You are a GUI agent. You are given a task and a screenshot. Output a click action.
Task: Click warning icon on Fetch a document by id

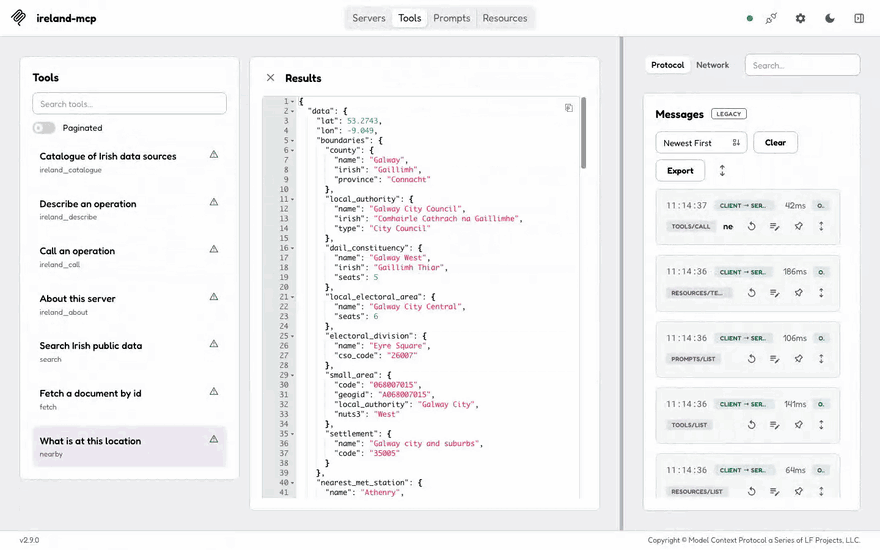point(214,392)
